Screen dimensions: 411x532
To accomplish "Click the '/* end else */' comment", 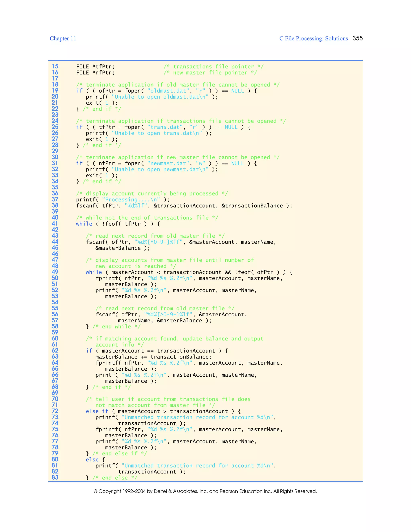I will [x=115, y=478].
